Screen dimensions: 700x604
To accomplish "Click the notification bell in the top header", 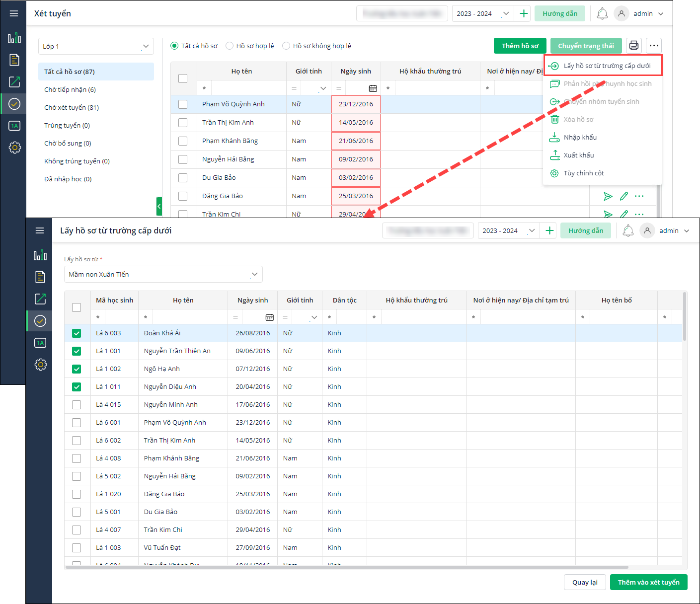I will coord(602,13).
